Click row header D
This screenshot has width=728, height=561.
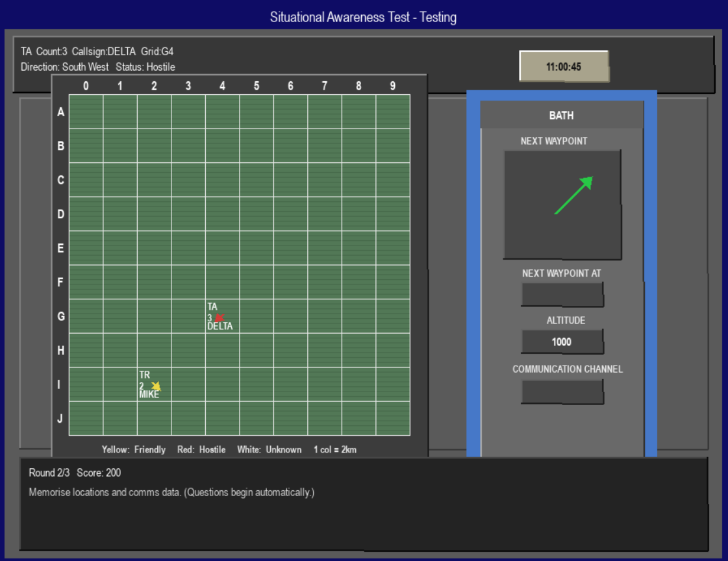pyautogui.click(x=61, y=214)
